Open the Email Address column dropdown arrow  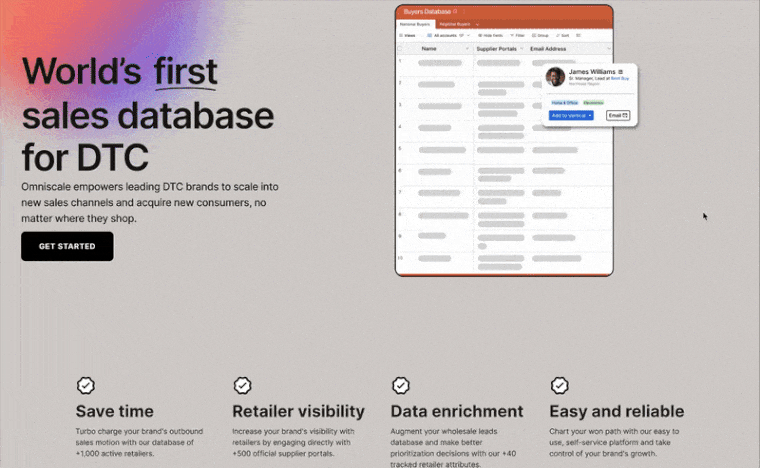[x=609, y=48]
